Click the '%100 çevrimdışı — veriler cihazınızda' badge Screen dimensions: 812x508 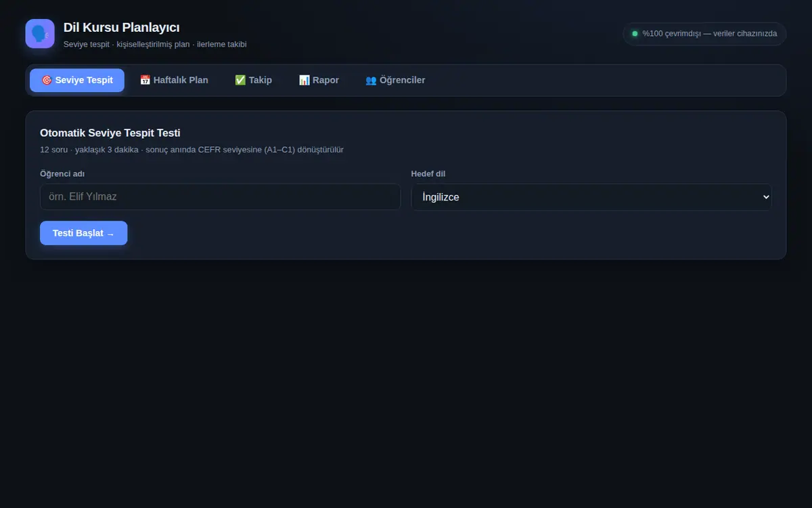pyautogui.click(x=704, y=34)
